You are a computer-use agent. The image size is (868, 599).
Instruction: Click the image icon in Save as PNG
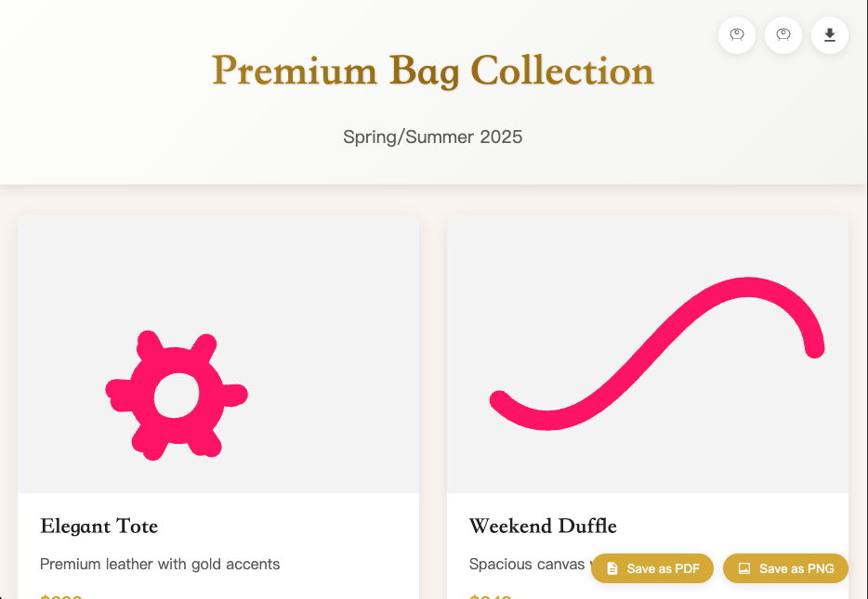pos(744,568)
